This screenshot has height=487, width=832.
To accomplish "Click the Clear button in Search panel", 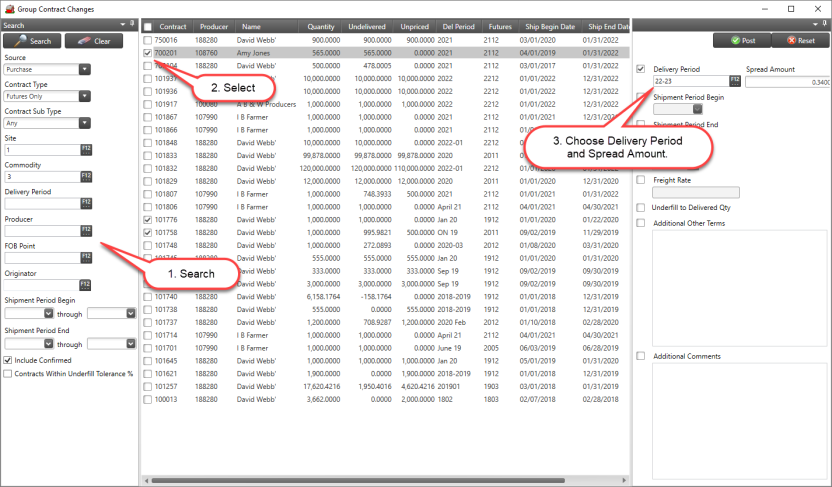I will [94, 41].
